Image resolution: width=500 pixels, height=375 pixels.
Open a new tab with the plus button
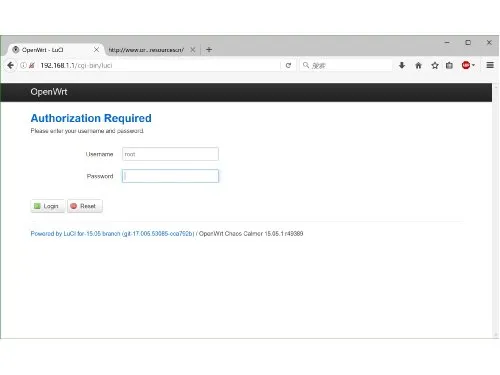[x=209, y=50]
